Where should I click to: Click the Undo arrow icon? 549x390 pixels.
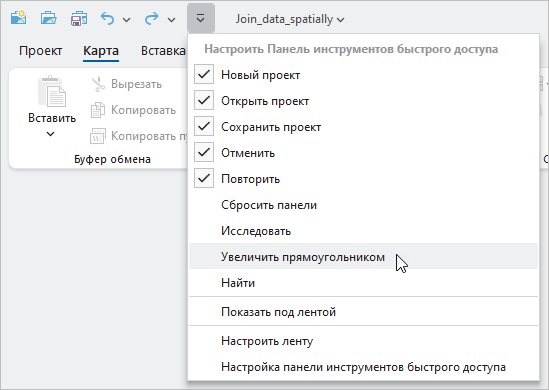point(107,19)
